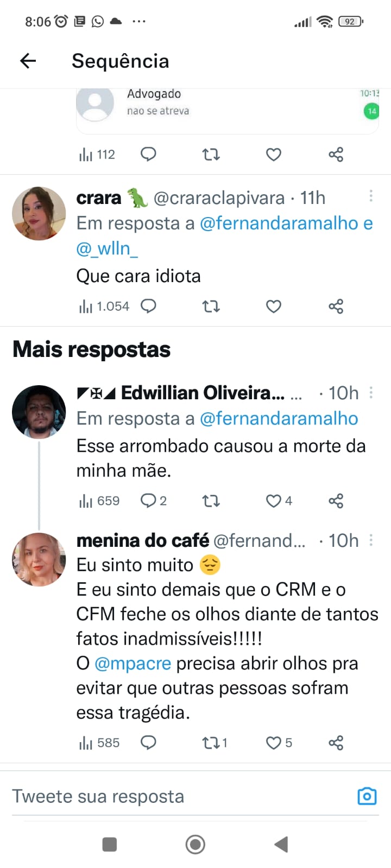Tap the back arrow beside Sequência
The width and height of the screenshot is (391, 868).
click(x=28, y=61)
